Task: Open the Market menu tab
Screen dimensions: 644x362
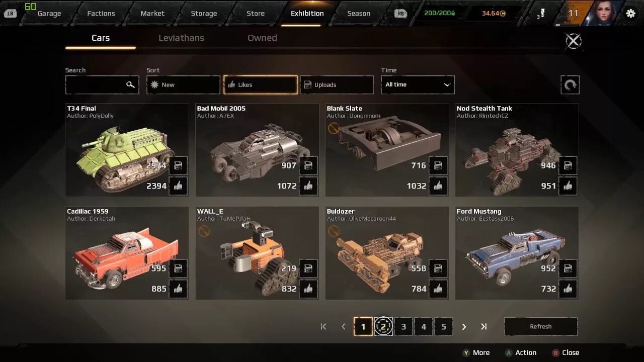Action: (152, 14)
